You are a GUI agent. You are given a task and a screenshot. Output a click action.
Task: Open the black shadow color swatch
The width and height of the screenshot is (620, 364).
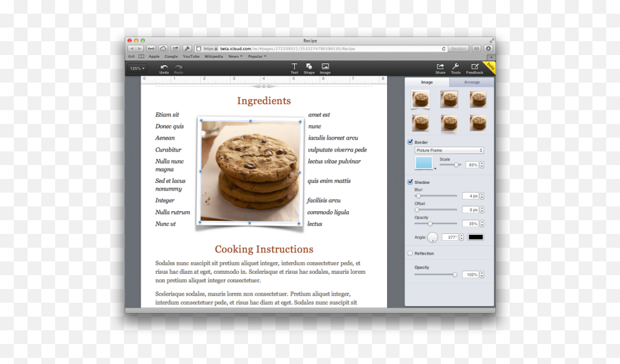[x=475, y=237]
